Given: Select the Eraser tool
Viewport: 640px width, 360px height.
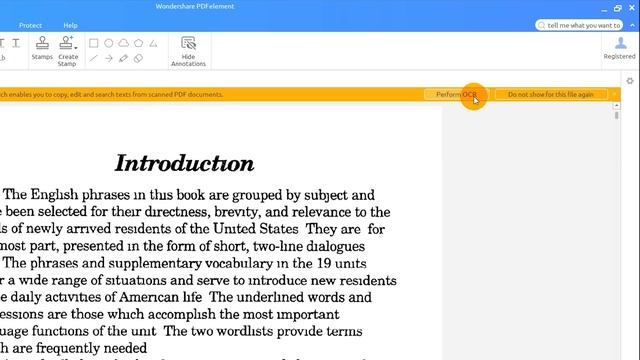Looking at the screenshot, I should 138,58.
